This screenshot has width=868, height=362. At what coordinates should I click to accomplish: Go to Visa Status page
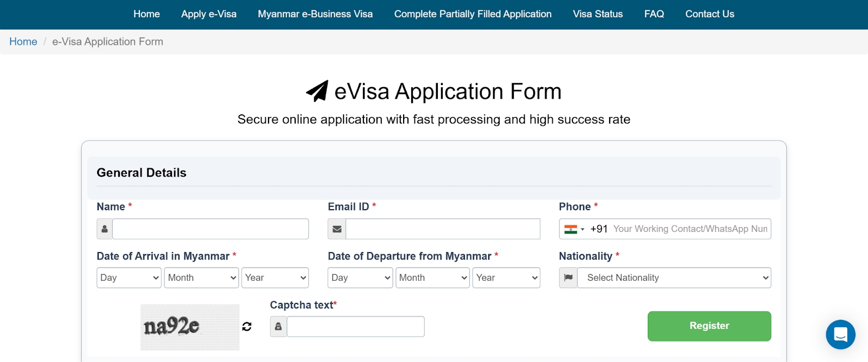598,14
